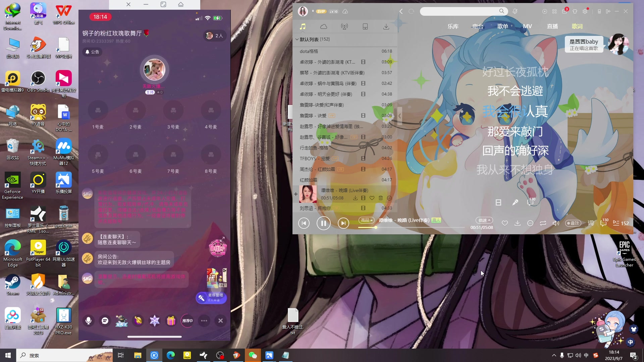The image size is (644, 362).
Task: Delete the playing song with trash icon
Action: point(381,198)
